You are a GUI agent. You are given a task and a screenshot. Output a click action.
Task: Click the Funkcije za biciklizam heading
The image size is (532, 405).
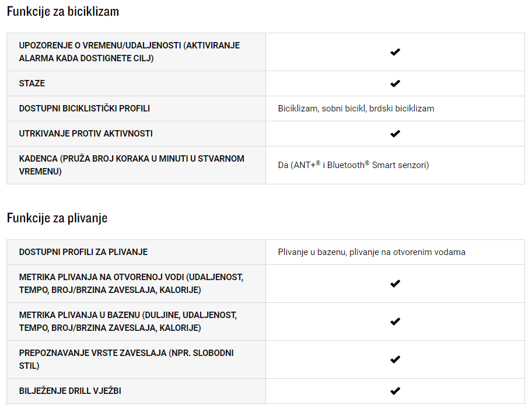[x=63, y=12]
